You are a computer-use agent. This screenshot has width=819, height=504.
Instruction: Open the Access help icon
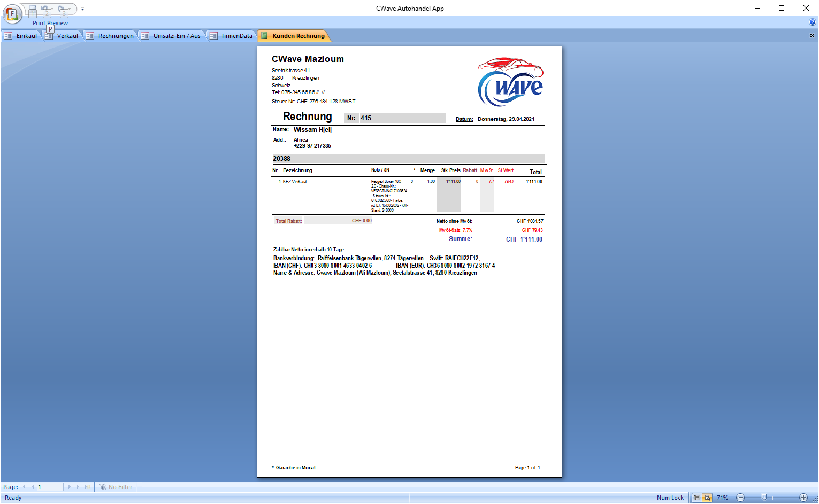(x=813, y=22)
